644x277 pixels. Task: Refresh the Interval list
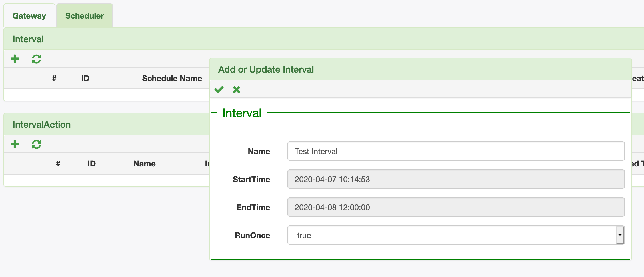tap(36, 59)
